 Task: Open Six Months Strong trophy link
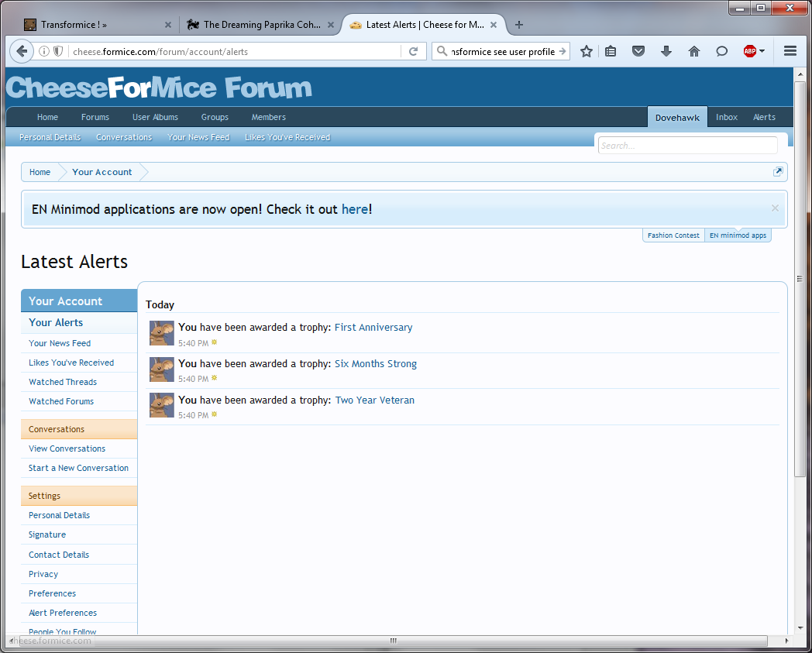point(376,363)
